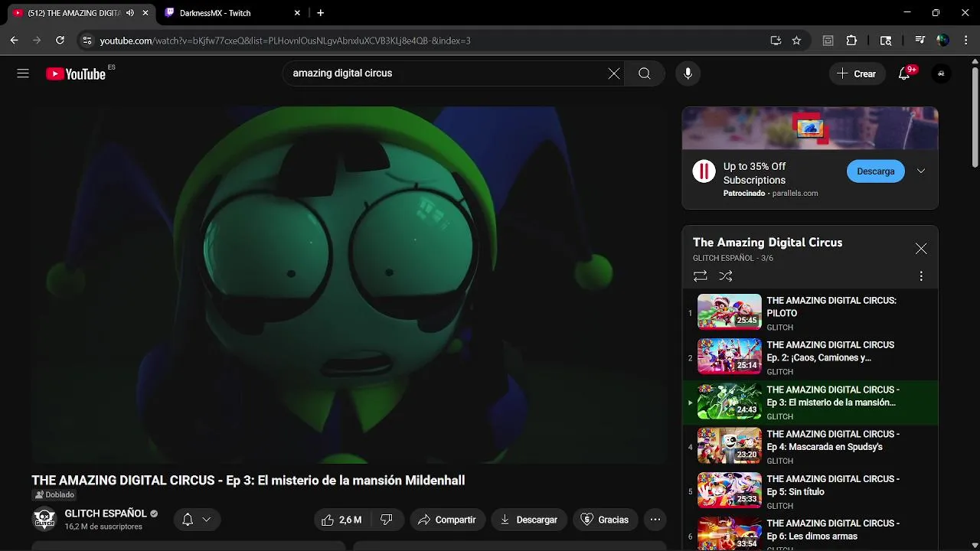Click the Descargar button under the video
The height and width of the screenshot is (551, 980).
529,520
